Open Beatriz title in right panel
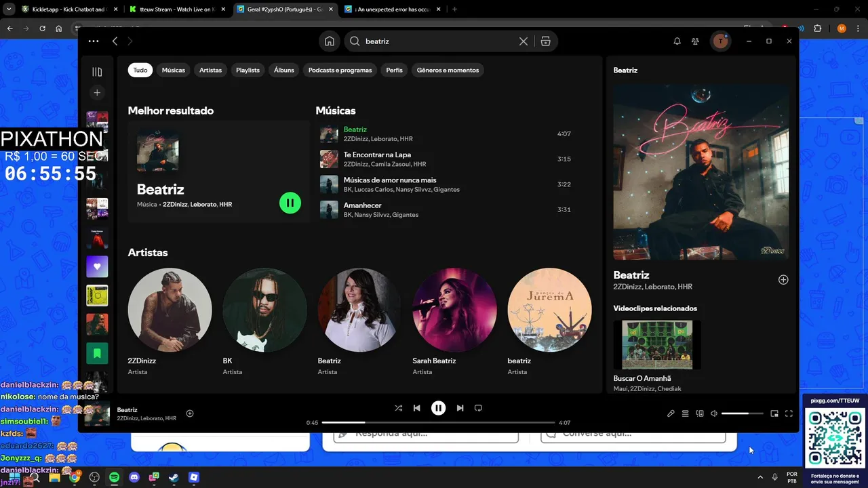 631,275
